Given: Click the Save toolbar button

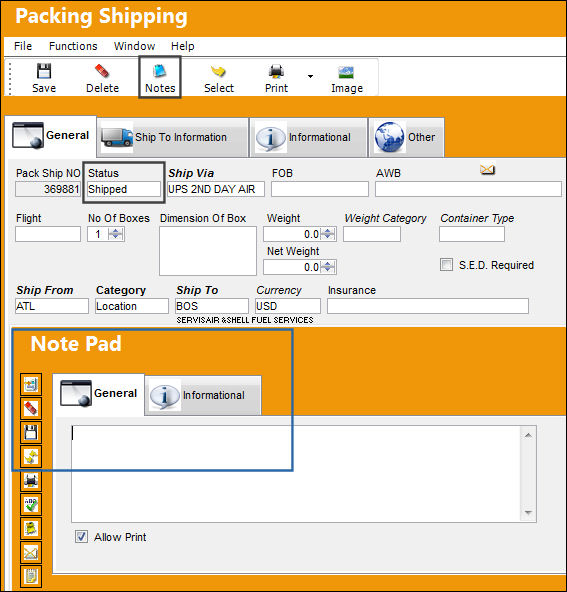Looking at the screenshot, I should [x=44, y=78].
